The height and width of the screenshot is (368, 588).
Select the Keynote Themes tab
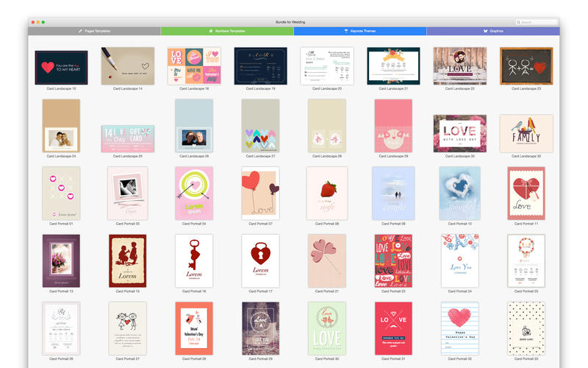360,31
